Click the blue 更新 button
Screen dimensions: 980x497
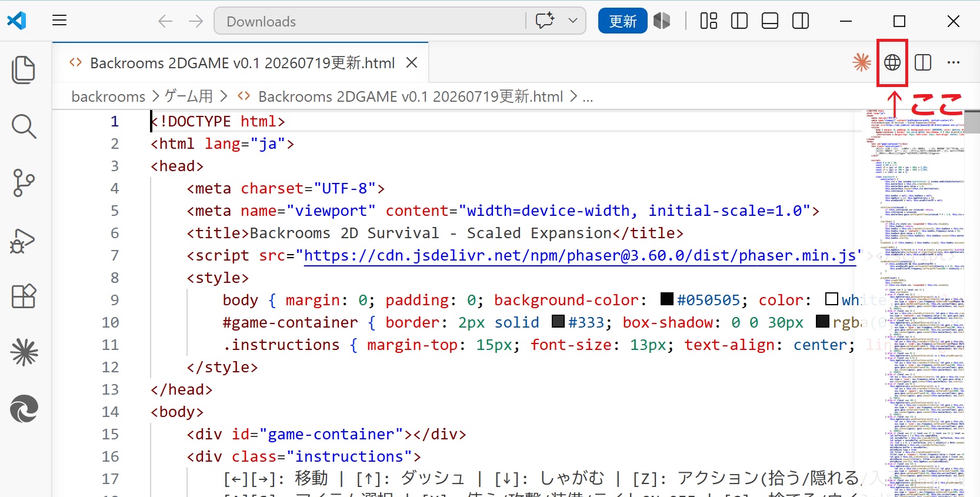click(x=623, y=21)
